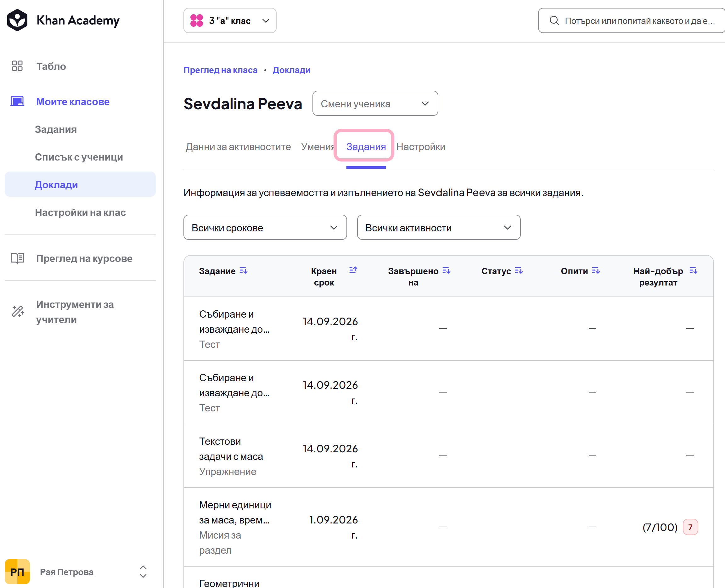Sort by Завършено на column icon

[x=446, y=271]
